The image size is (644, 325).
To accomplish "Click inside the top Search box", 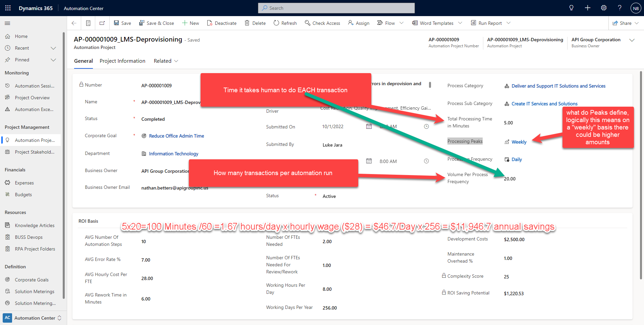I will (x=336, y=8).
